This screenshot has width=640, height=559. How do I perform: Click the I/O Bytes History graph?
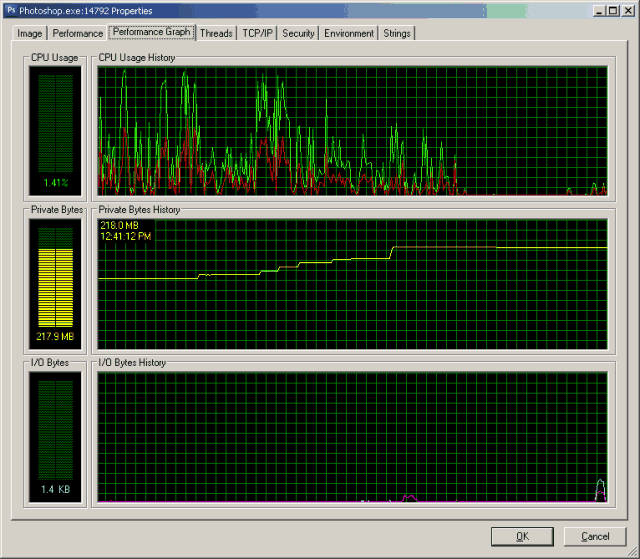pos(353,437)
